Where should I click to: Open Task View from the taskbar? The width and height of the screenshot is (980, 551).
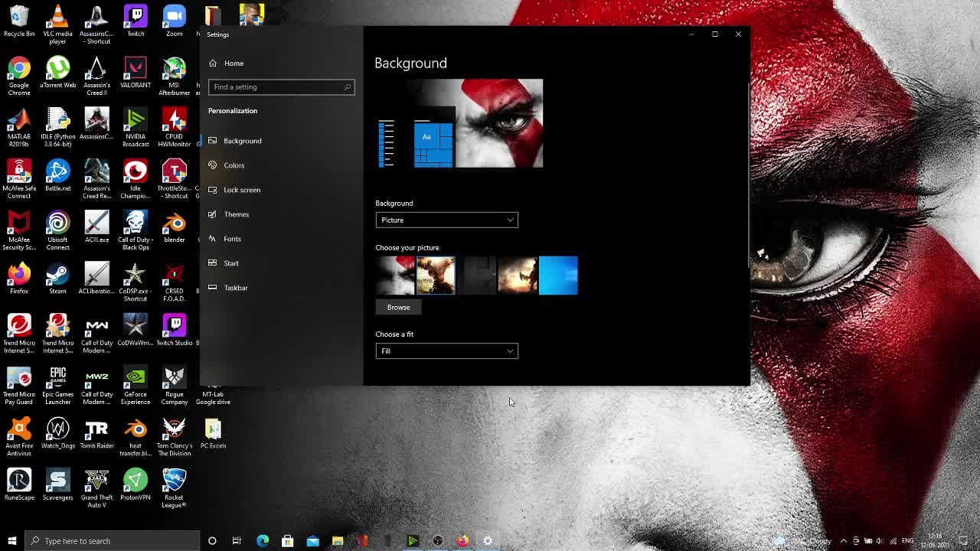(x=237, y=541)
